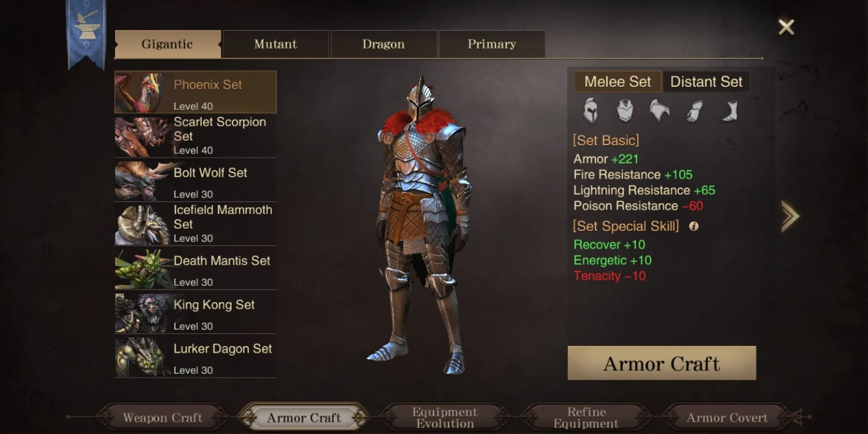Open the Primary tab
This screenshot has height=434, width=868.
pos(492,44)
